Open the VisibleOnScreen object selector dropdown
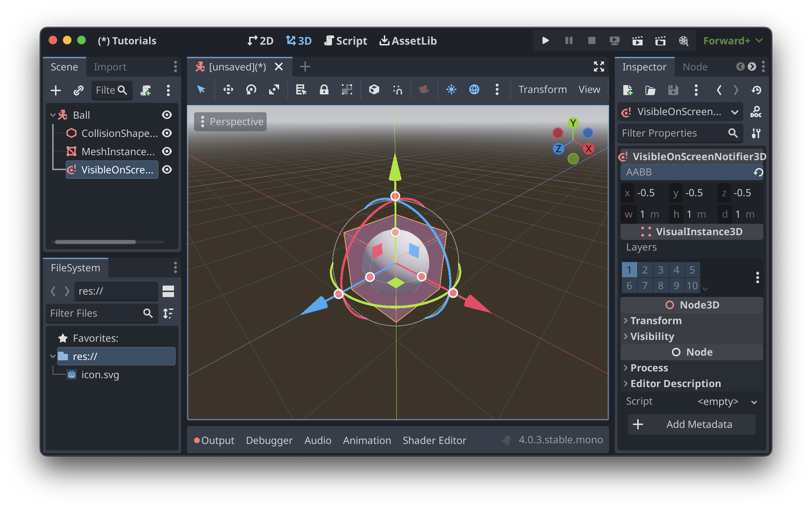812x509 pixels. [680, 112]
